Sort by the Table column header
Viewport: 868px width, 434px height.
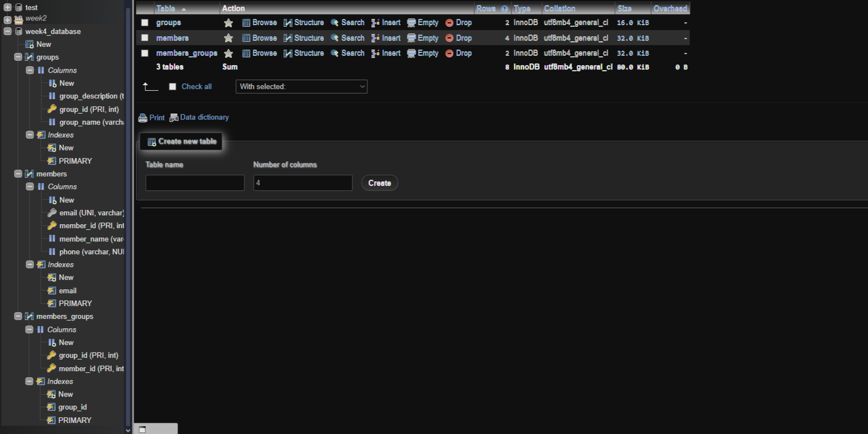tap(166, 9)
